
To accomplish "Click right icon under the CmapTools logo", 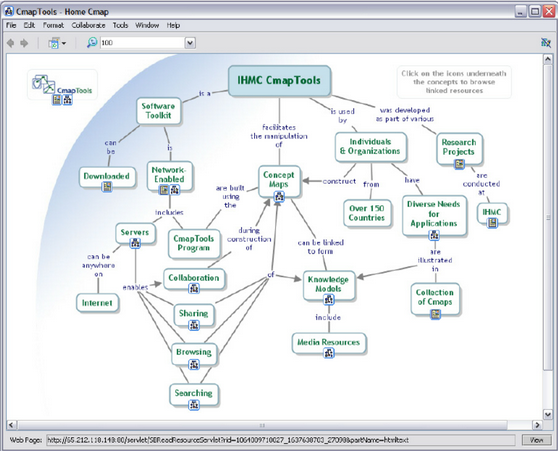I will tap(68, 100).
